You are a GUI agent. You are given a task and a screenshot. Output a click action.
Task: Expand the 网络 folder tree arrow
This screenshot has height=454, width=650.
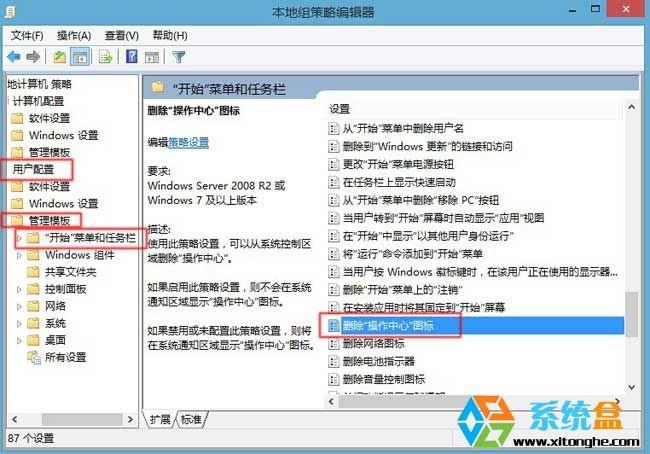pos(19,307)
